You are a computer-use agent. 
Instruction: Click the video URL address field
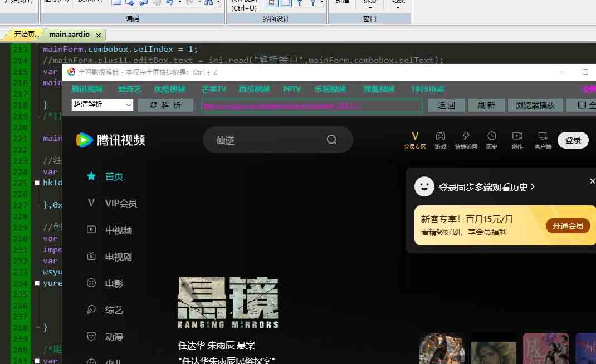[x=312, y=105]
